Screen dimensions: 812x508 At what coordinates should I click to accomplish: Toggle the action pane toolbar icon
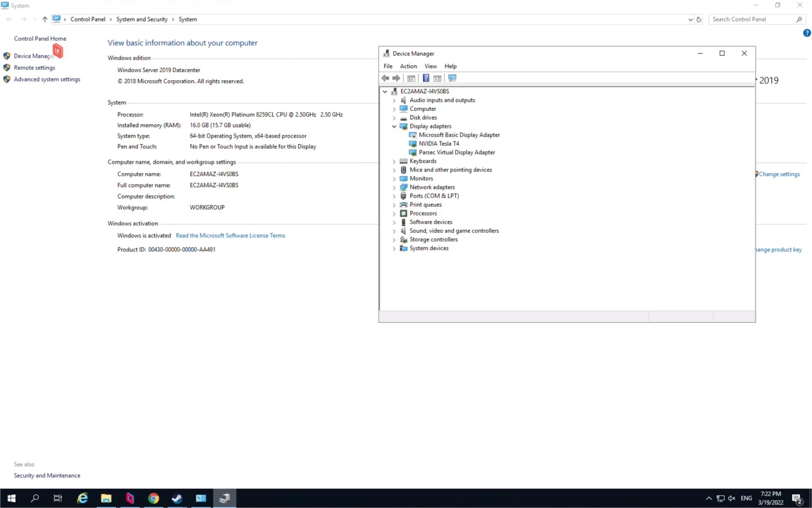coord(437,78)
